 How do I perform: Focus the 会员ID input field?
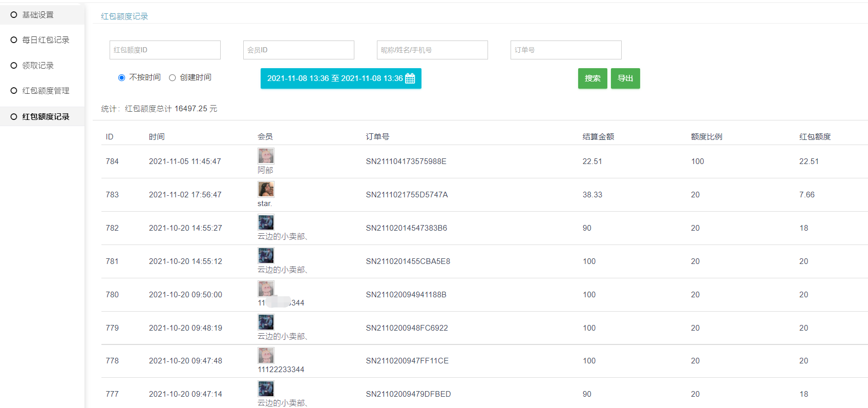coord(299,50)
